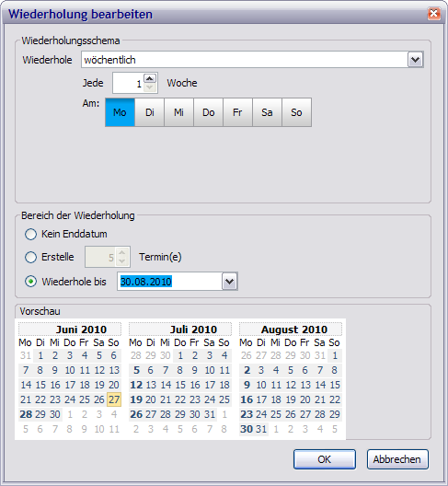
Task: Confirm with the OK button
Action: [x=325, y=459]
